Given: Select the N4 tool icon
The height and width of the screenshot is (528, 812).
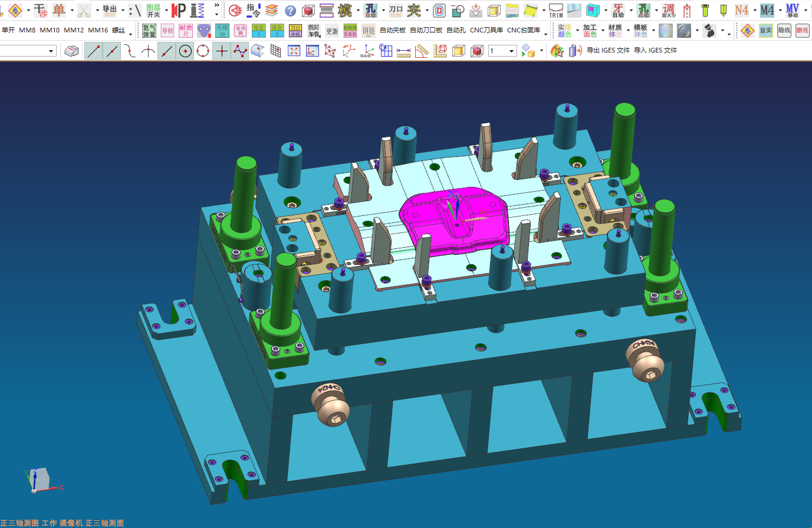Looking at the screenshot, I should pos(742,10).
